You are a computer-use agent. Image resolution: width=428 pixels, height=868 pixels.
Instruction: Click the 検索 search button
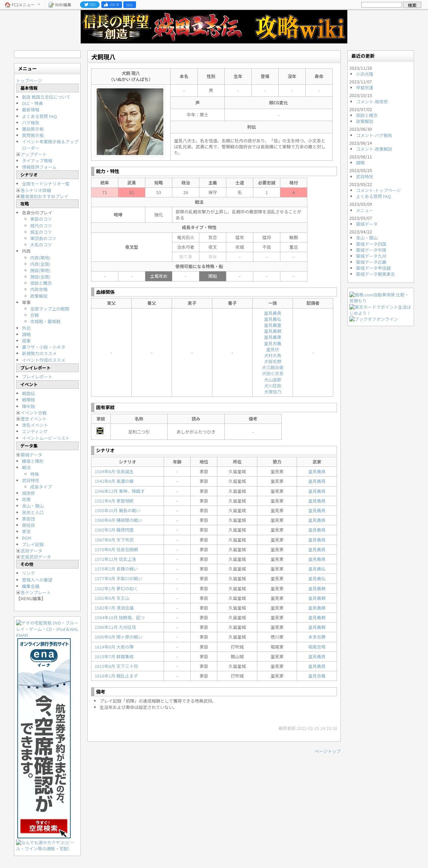tap(412, 5)
